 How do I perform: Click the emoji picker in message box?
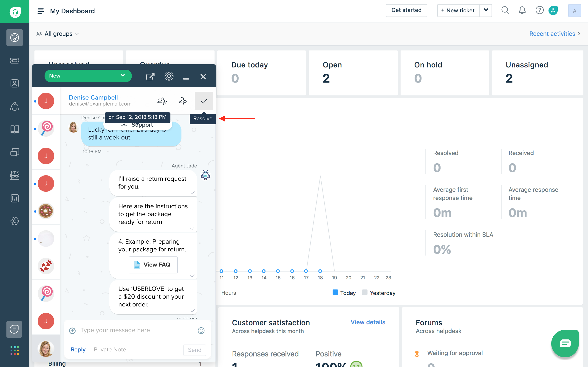click(x=201, y=331)
